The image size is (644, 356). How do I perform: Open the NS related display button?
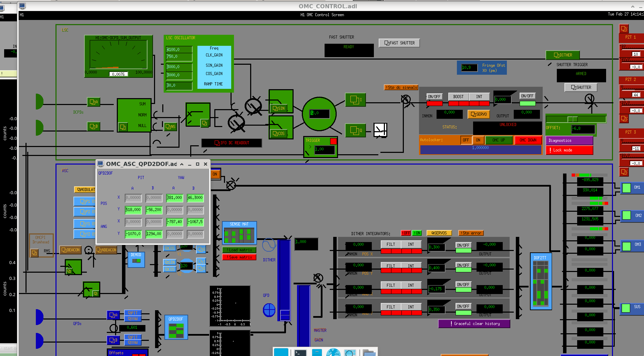click(171, 127)
